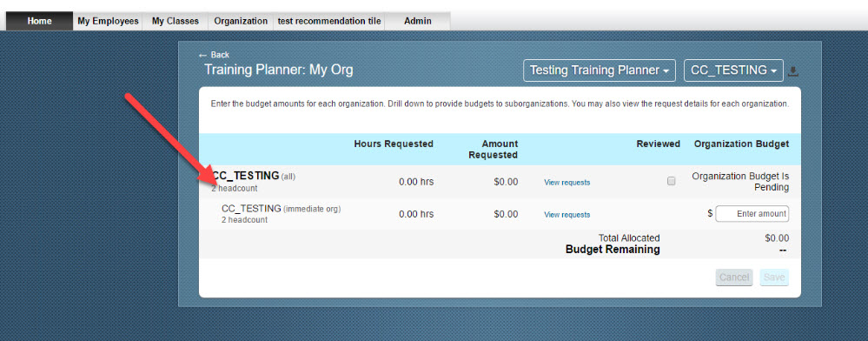Click the Cancel button

734,277
